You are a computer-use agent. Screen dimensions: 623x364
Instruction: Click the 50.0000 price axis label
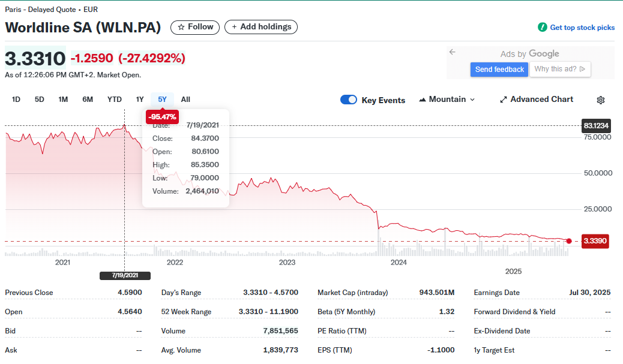click(x=598, y=173)
